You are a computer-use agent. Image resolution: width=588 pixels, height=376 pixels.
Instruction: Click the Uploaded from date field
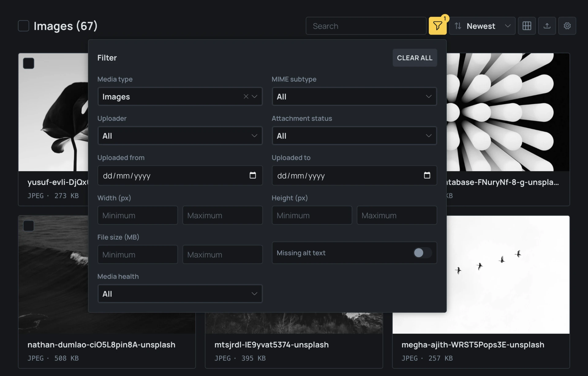(180, 175)
